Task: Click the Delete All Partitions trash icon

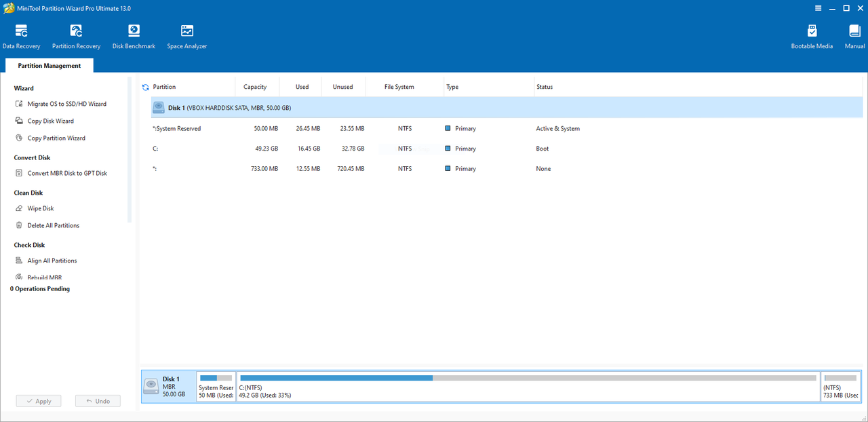Action: tap(20, 225)
